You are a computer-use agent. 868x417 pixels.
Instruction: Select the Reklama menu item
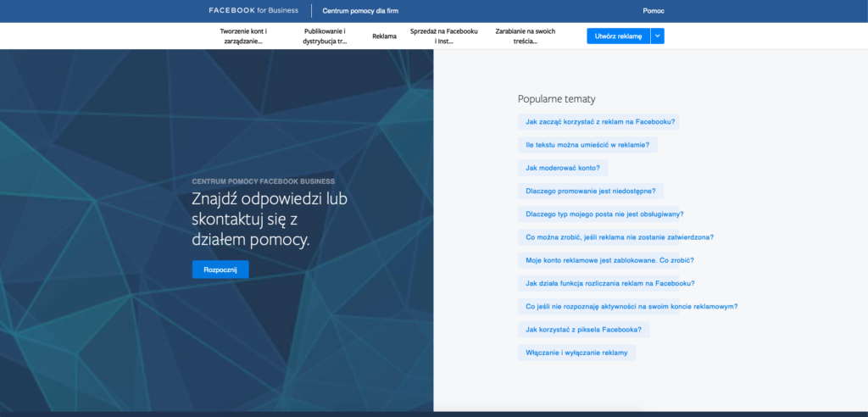384,36
